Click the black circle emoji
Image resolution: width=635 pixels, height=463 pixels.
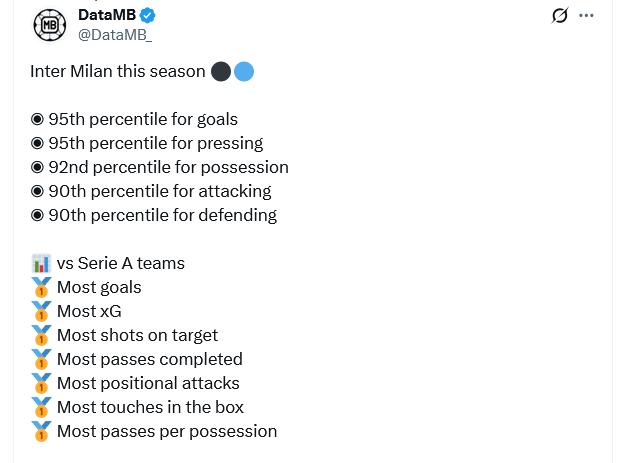221,72
